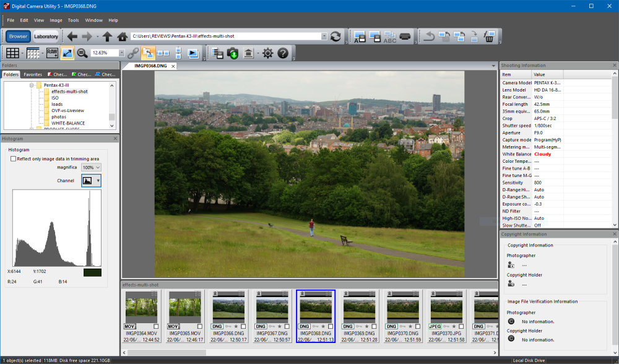Open the File menu
619x364 pixels.
click(x=11, y=20)
